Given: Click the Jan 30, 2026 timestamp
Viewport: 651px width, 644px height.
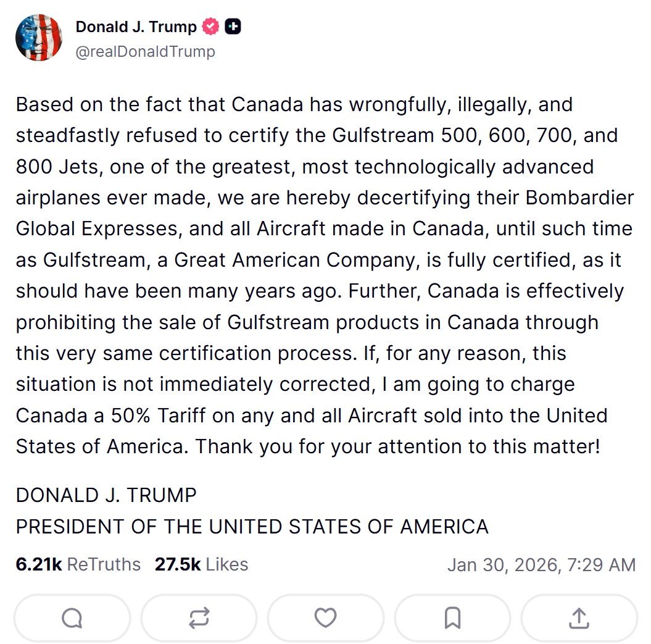Looking at the screenshot, I should coord(541,565).
